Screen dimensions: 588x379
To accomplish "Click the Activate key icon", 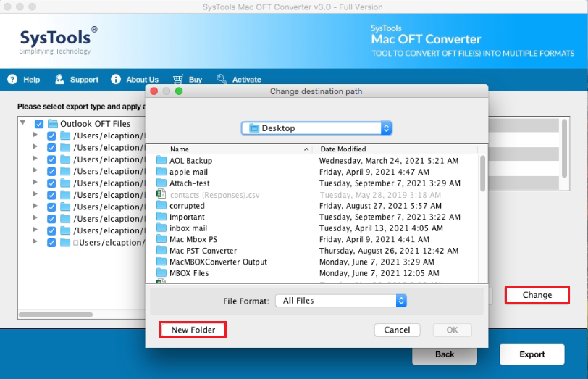I will click(x=222, y=79).
